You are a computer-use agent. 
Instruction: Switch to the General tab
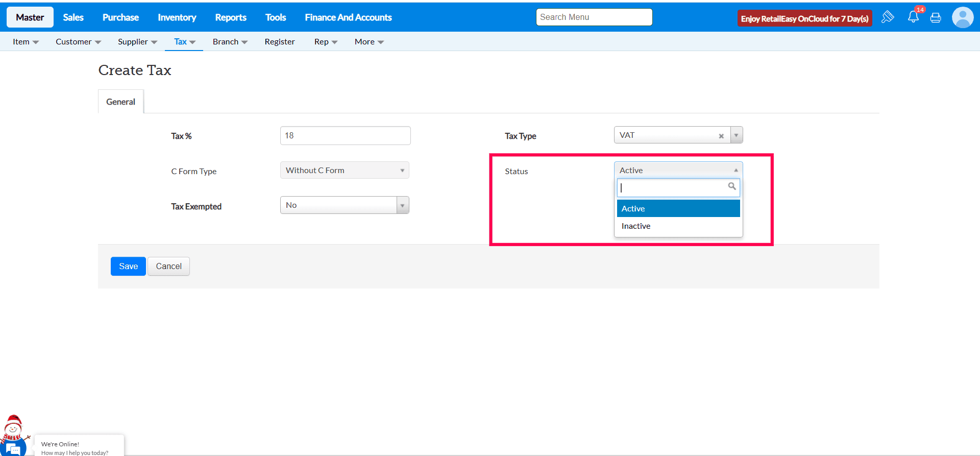point(120,102)
